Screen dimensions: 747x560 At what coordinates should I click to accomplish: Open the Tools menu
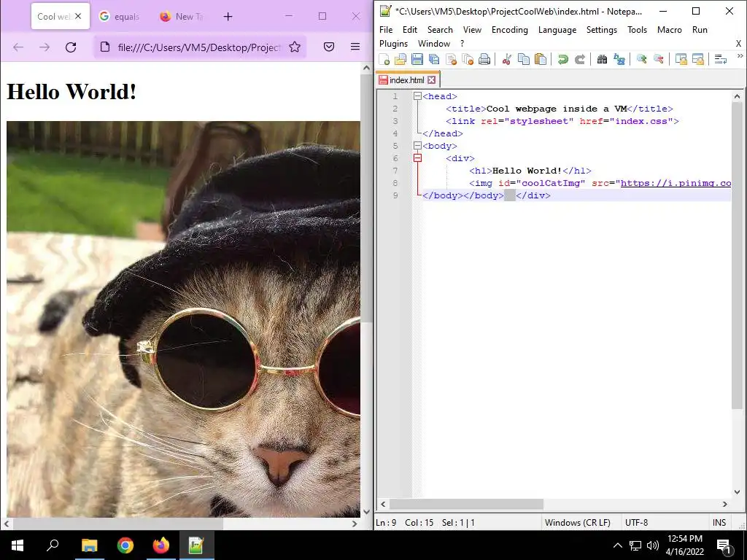[x=637, y=29]
